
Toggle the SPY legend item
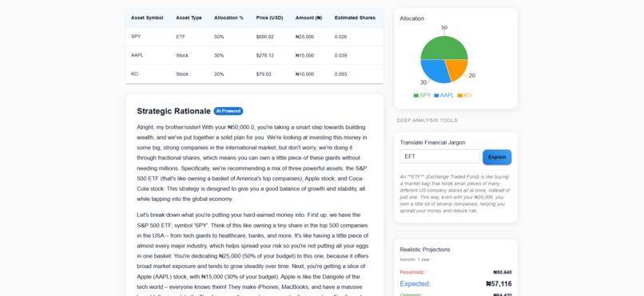coord(422,95)
